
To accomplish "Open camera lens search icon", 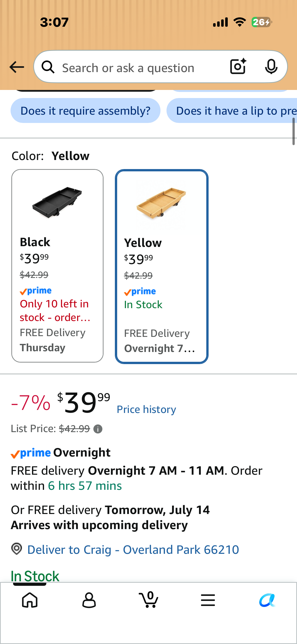I will point(238,67).
